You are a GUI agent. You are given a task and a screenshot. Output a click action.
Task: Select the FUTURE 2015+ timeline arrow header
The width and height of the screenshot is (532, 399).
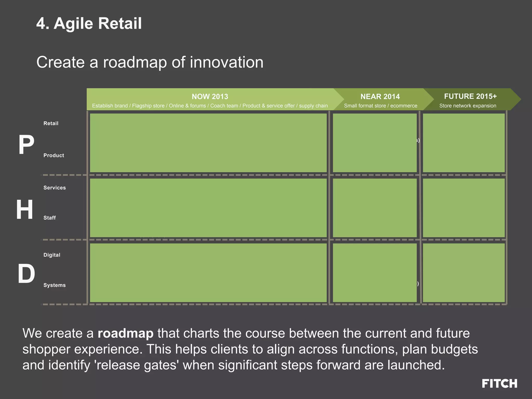[x=470, y=96]
